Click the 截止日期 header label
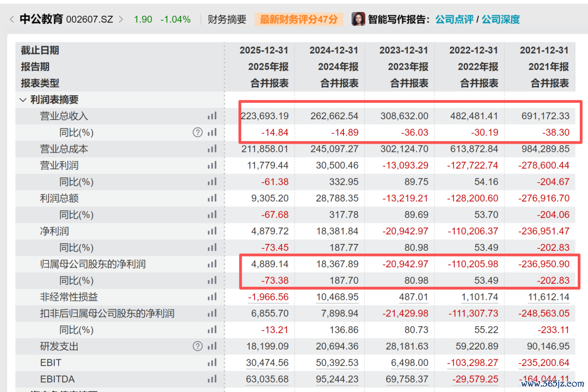 point(40,50)
